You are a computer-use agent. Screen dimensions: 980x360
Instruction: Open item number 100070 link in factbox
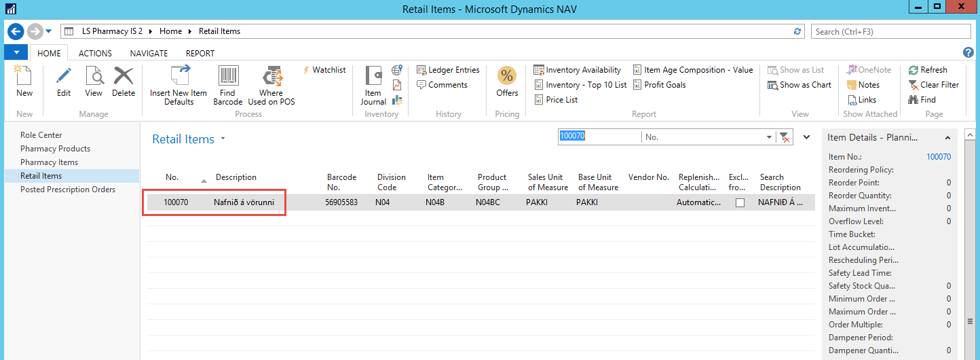(939, 157)
